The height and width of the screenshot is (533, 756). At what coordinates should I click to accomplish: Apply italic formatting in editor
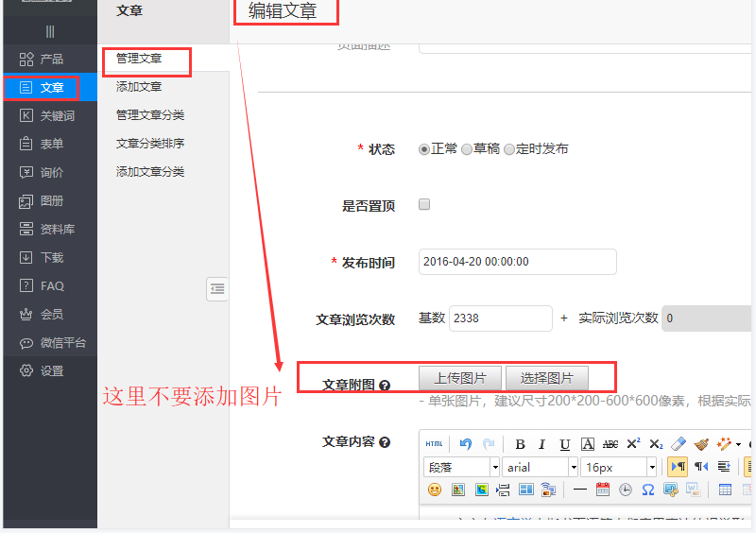tap(542, 444)
